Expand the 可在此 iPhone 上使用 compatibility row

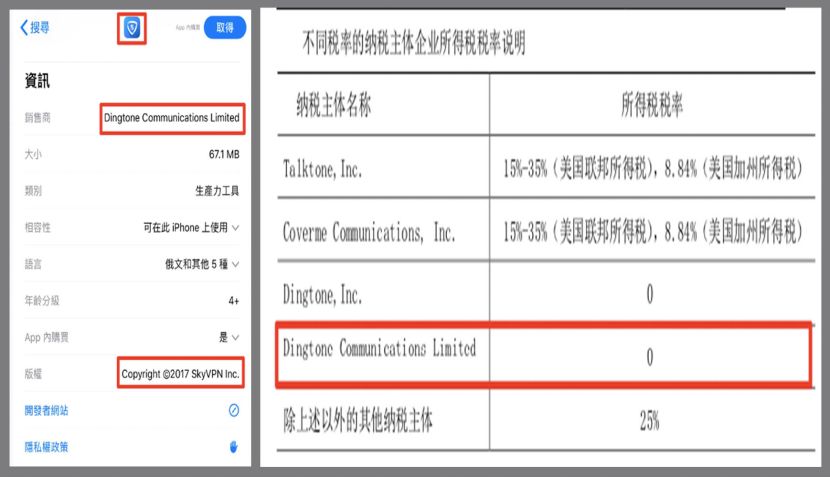(191, 228)
